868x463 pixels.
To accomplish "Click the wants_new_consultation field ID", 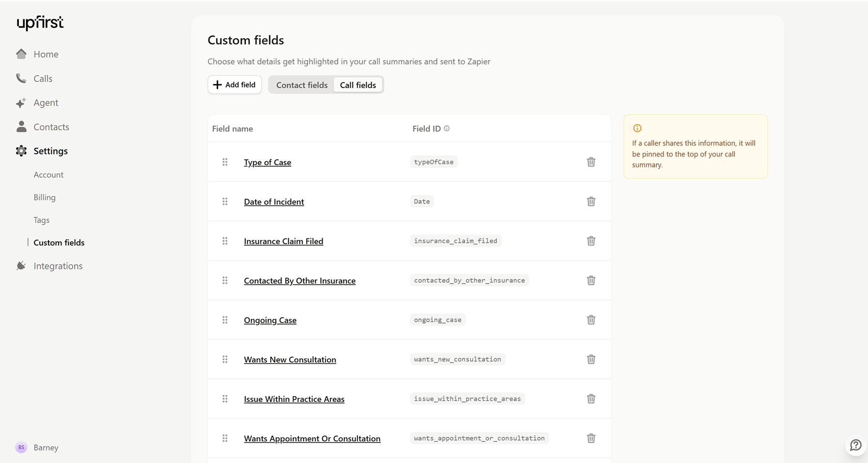I will [458, 359].
